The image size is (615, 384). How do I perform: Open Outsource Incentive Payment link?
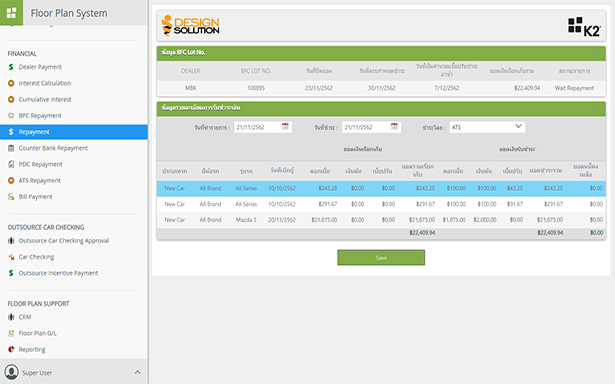click(x=58, y=273)
